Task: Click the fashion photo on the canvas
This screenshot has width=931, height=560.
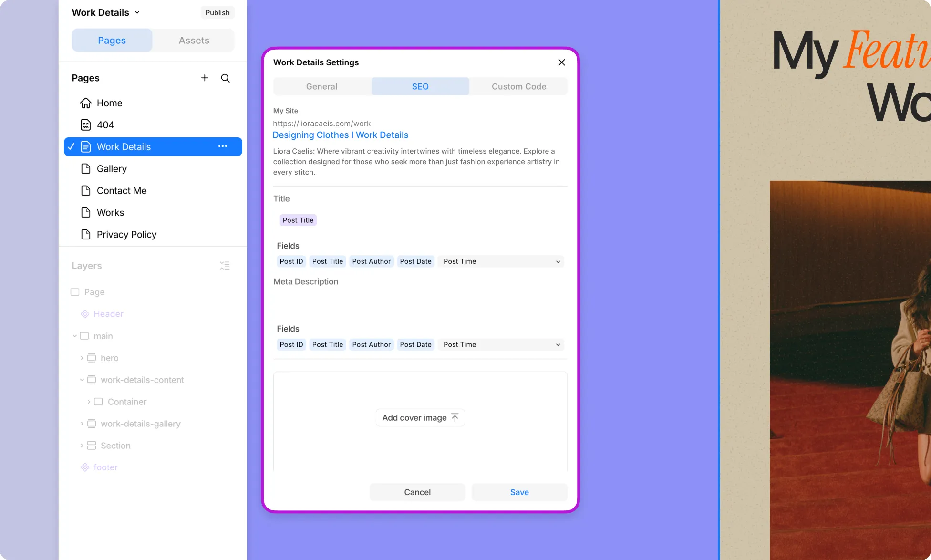Action: coord(850,370)
